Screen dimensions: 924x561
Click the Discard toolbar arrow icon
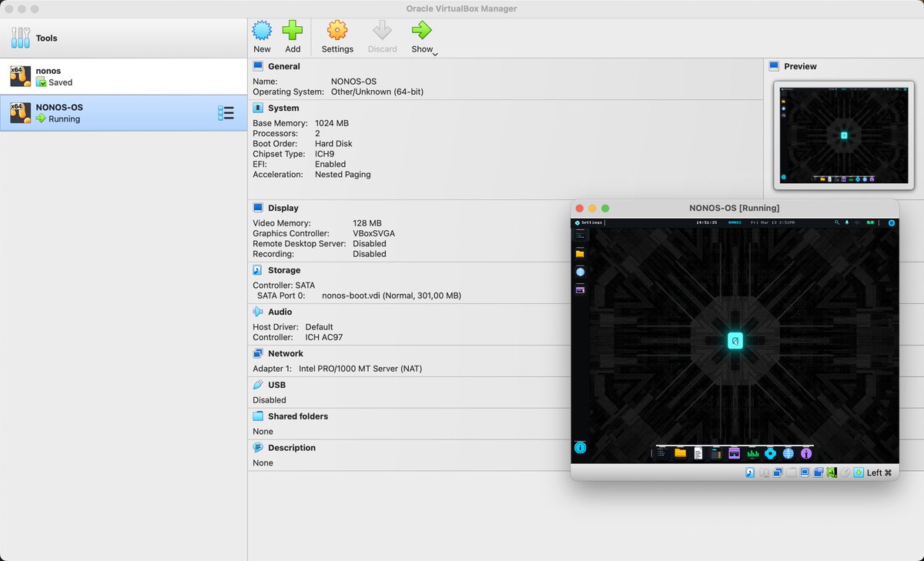click(x=382, y=31)
